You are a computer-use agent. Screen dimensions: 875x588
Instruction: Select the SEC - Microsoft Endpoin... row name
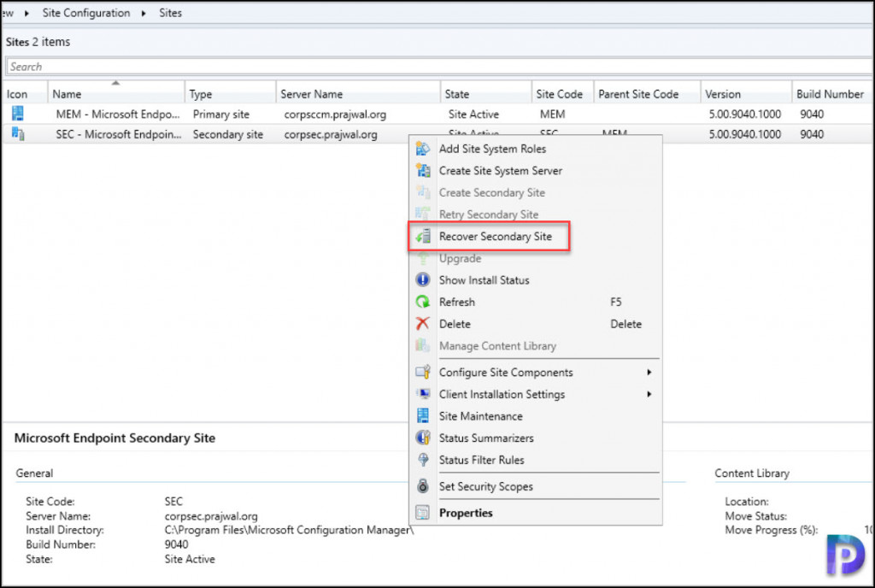click(118, 134)
